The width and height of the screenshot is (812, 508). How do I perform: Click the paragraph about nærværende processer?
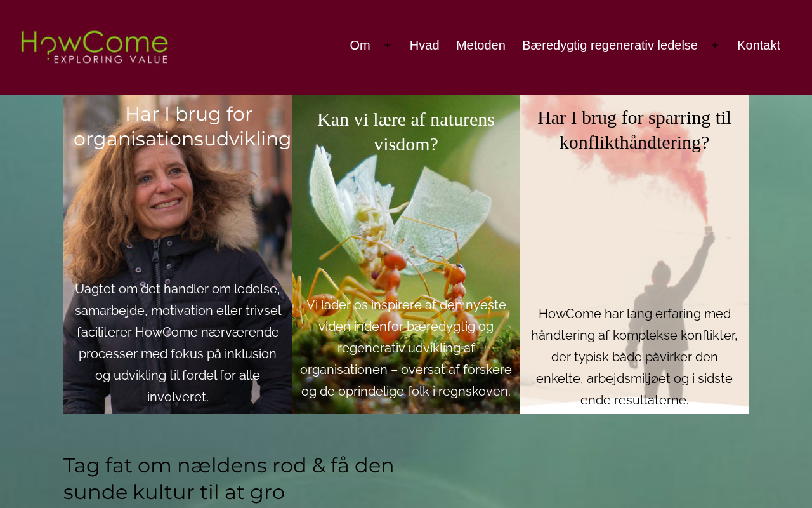(178, 343)
